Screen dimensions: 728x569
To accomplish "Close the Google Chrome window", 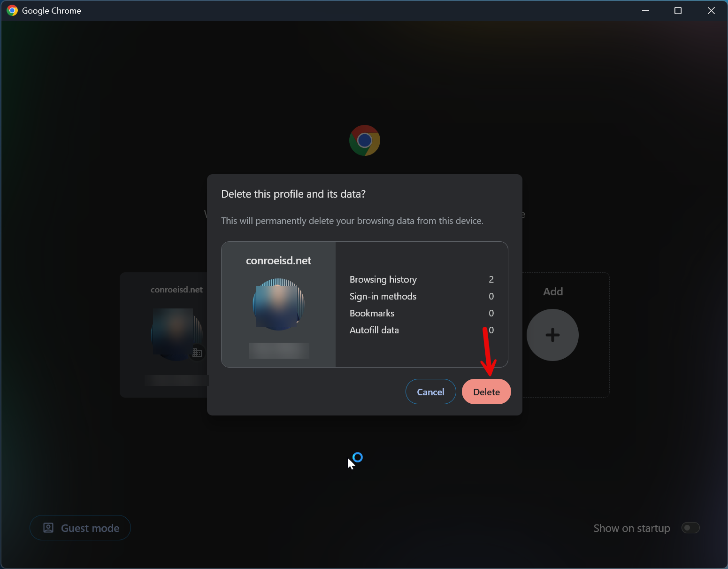I will [x=711, y=10].
